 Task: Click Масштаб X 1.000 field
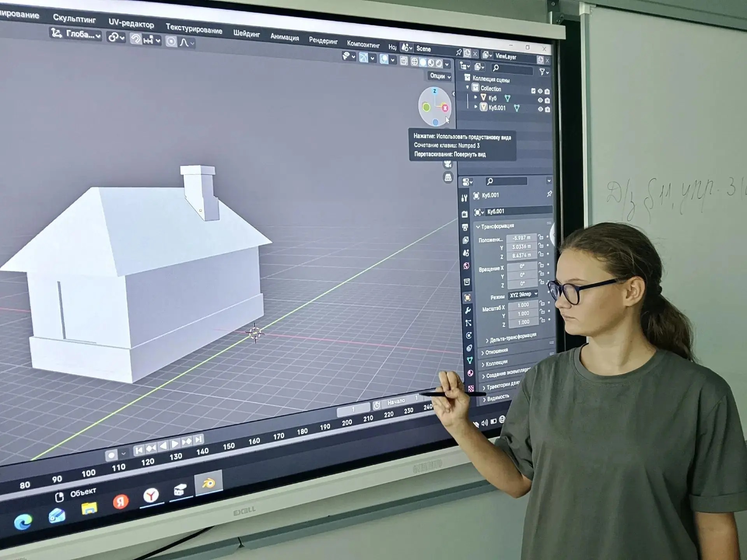click(x=523, y=305)
